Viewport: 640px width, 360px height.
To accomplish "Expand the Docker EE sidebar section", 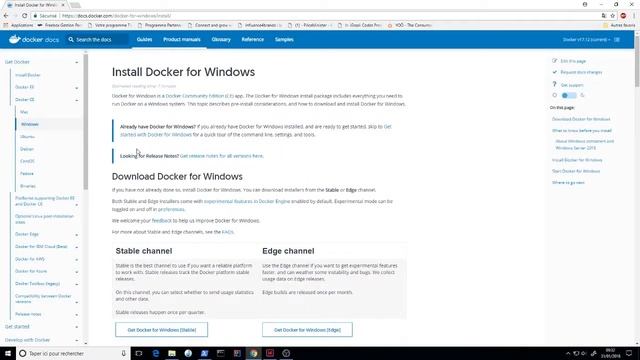I will (77, 88).
